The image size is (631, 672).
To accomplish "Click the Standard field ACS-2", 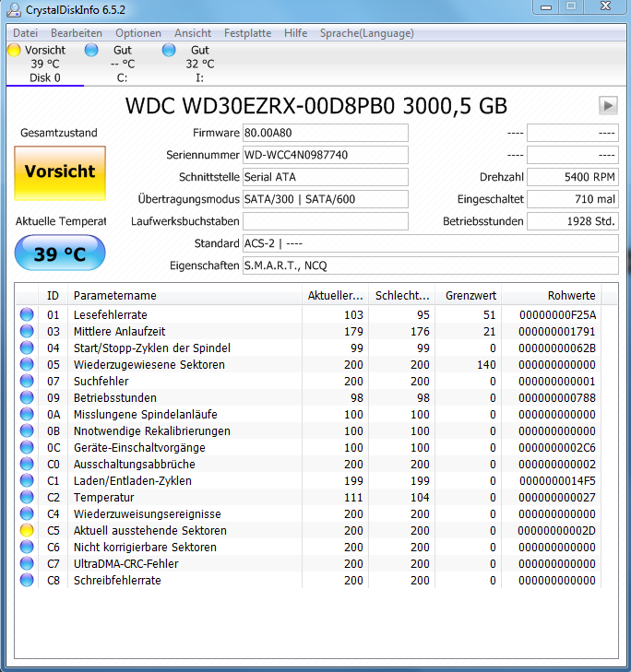I will pos(431,243).
